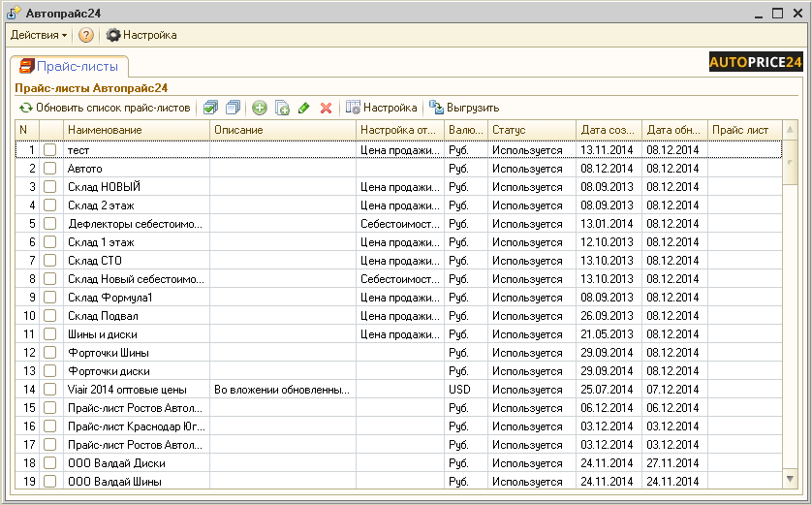Click the Дата обн... column header
The height and width of the screenshot is (505, 812).
pos(674,130)
